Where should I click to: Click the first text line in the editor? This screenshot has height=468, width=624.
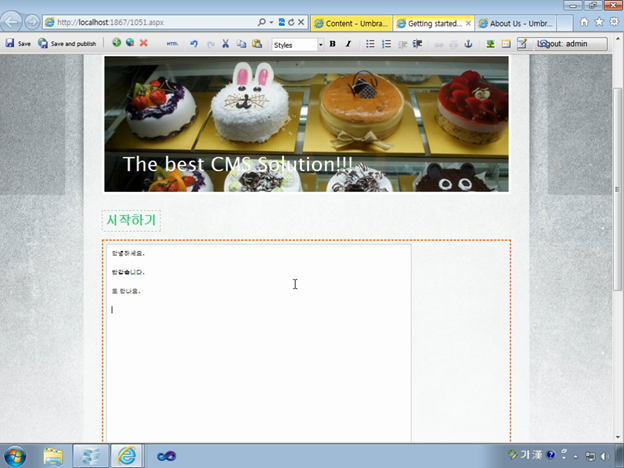[128, 253]
